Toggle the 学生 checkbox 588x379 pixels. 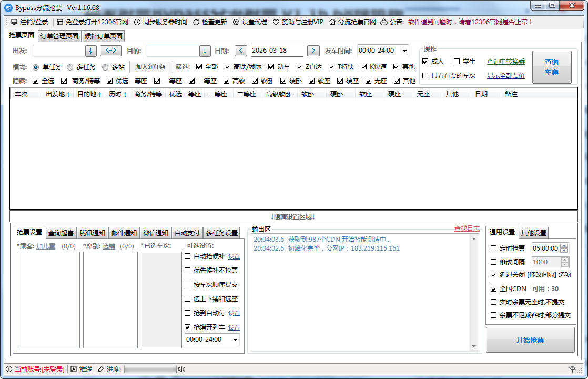(x=457, y=62)
